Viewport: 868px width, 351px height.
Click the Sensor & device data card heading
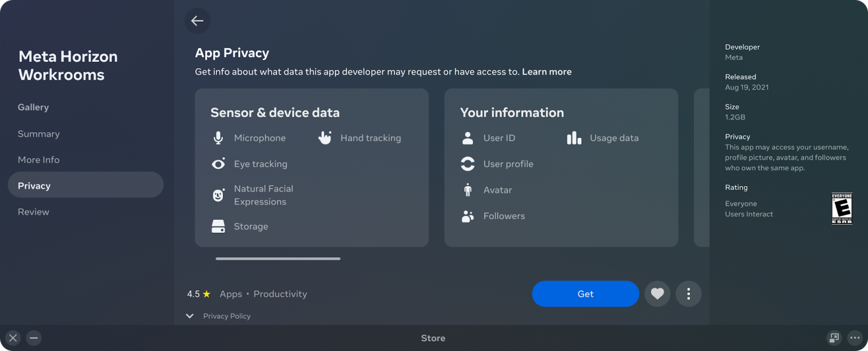point(275,113)
